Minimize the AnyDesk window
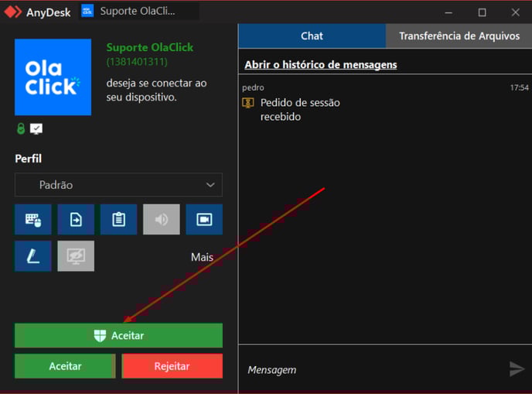 click(x=448, y=12)
